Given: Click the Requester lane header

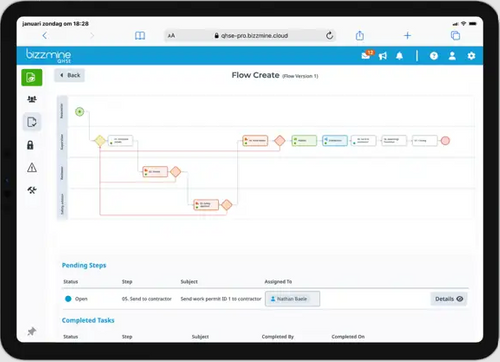Looking at the screenshot, I should [x=62, y=111].
